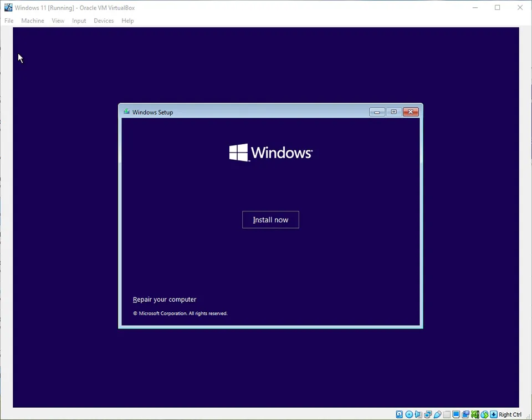This screenshot has height=420, width=532.
Task: Click the hard disk activity status icon
Action: 400,414
